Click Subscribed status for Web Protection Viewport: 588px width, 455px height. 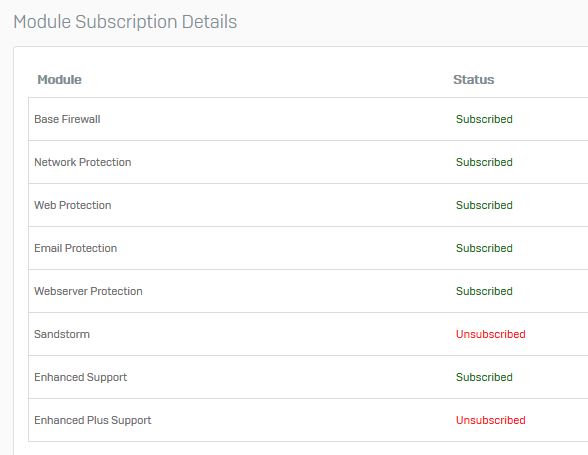[484, 205]
